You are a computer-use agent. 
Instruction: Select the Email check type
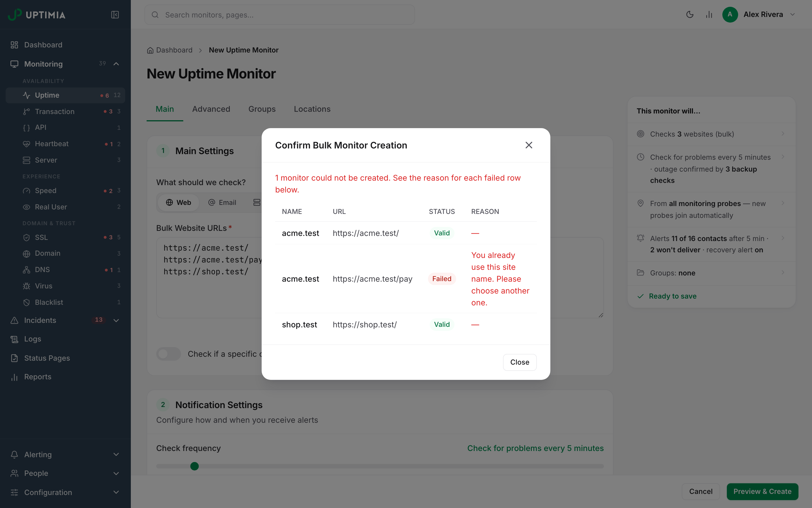coord(222,202)
